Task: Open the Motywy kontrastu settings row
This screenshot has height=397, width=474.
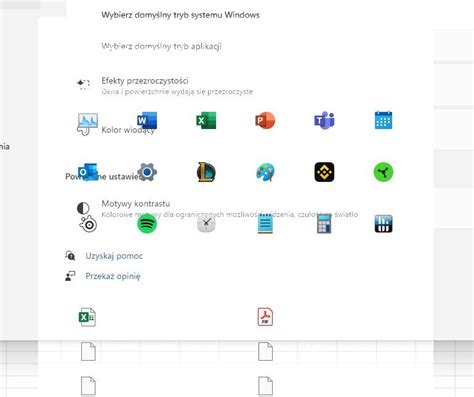Action: tap(217, 209)
